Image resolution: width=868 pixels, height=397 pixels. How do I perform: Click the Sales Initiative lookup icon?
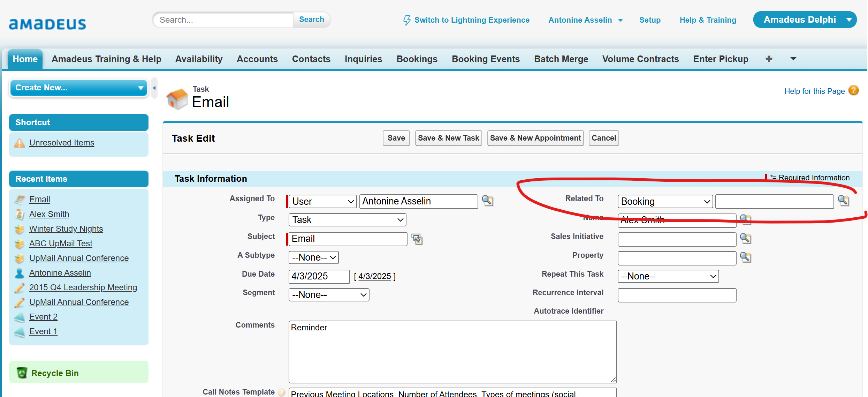[x=745, y=239]
